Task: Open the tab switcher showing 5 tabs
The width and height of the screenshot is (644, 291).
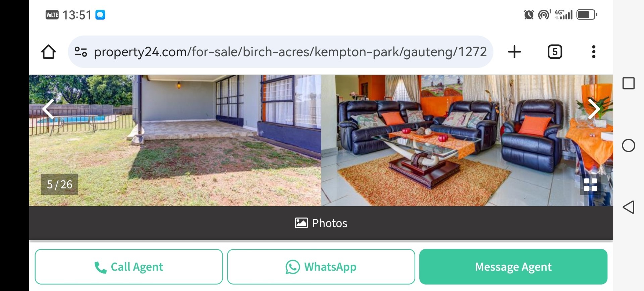Action: tap(555, 52)
